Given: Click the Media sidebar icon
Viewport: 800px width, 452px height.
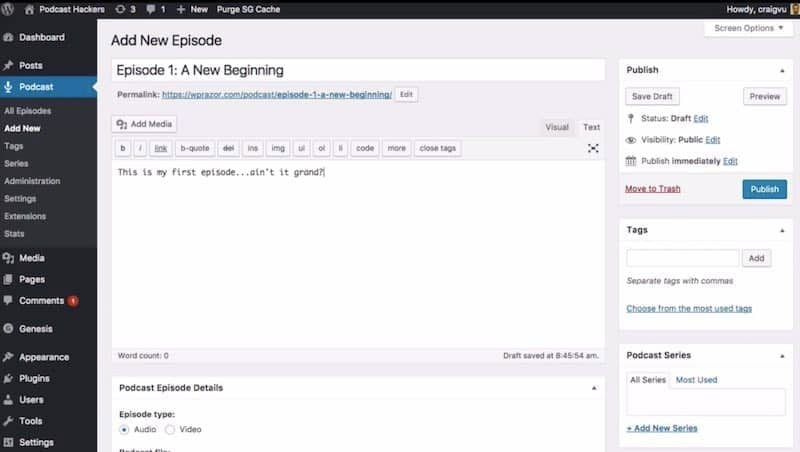Looking at the screenshot, I should coord(8,258).
